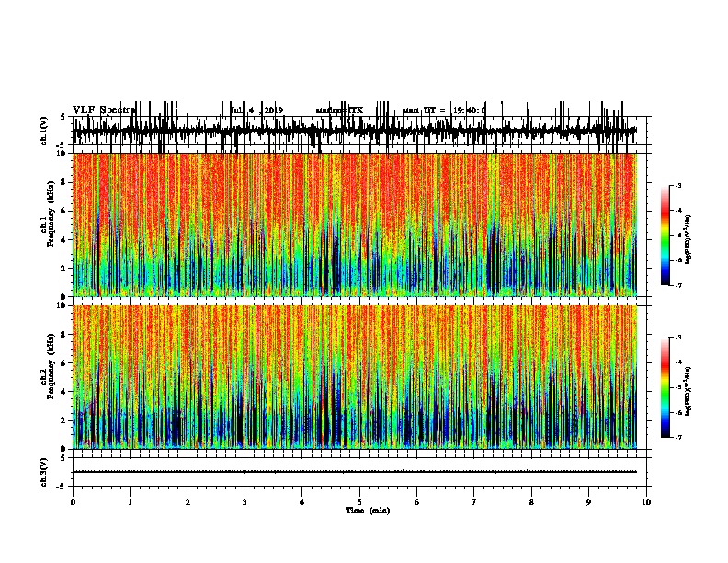This screenshot has width=728, height=563.
Task: Click the "-3" tick on ch.2 color bar
Action: tap(678, 338)
